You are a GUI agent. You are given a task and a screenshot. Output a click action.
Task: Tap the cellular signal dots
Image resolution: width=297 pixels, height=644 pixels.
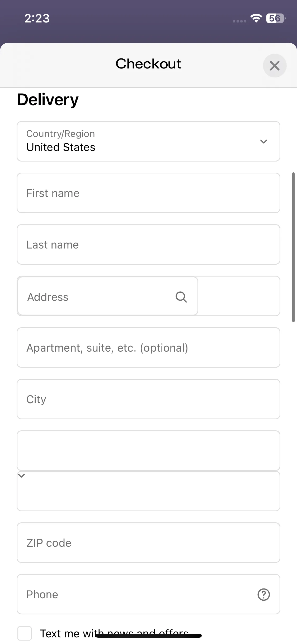coord(239,21)
